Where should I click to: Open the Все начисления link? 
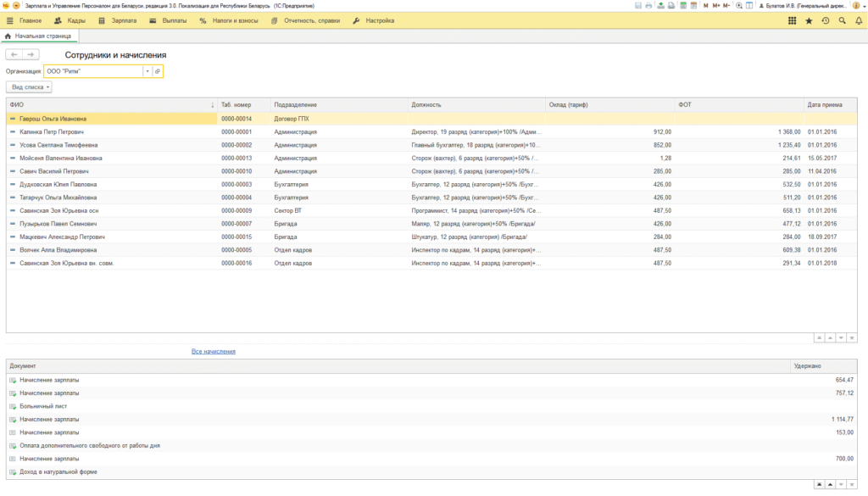tap(213, 352)
